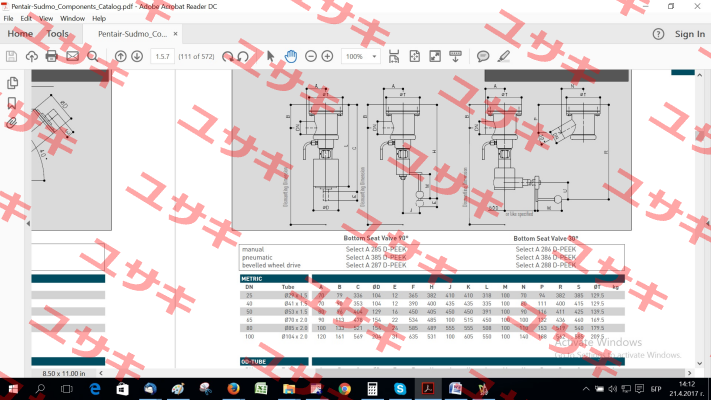Activate the Hand pan tool
The height and width of the screenshot is (400, 711).
[291, 56]
